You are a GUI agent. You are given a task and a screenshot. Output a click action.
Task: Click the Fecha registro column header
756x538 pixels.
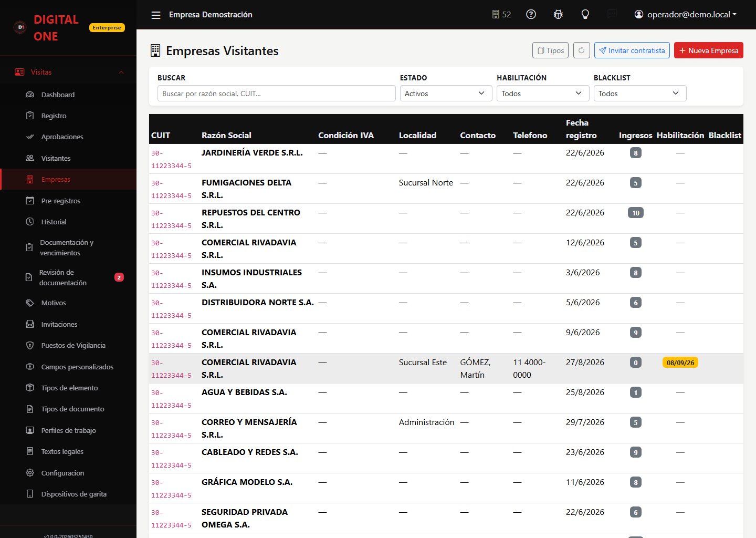tap(581, 129)
